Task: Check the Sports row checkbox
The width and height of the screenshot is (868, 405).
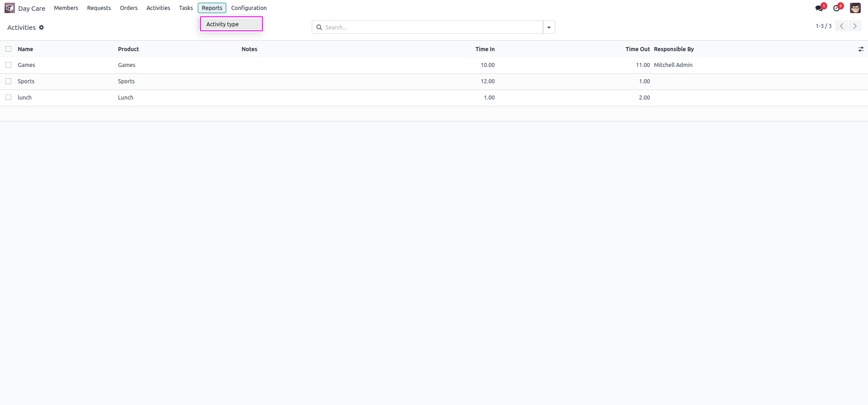Action: click(x=8, y=81)
